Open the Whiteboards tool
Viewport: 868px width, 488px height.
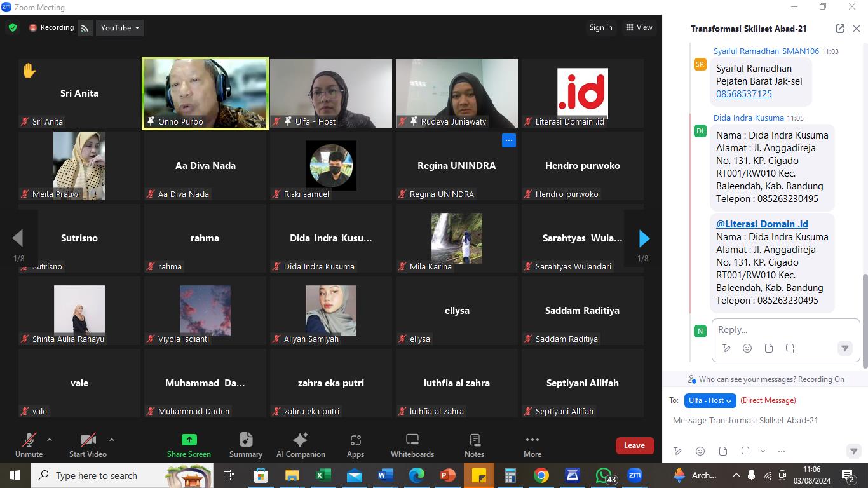coord(412,445)
